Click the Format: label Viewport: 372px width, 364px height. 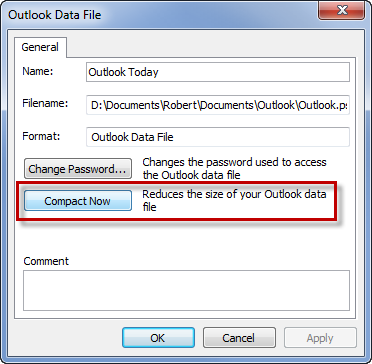point(40,136)
